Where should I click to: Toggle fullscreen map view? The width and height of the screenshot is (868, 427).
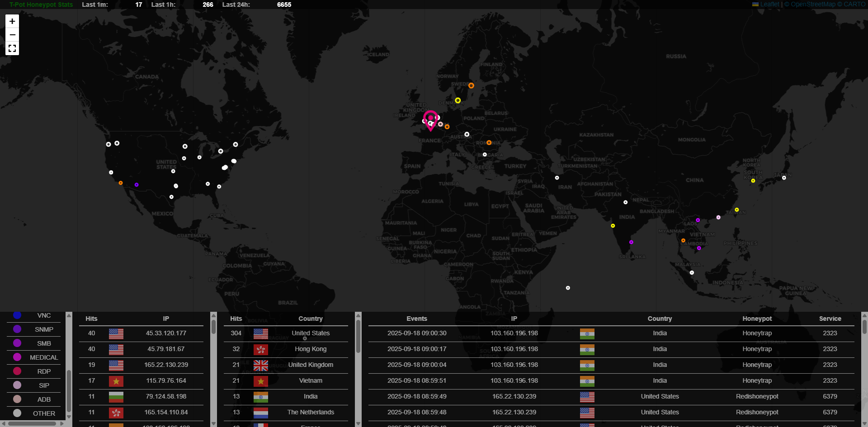(x=12, y=48)
